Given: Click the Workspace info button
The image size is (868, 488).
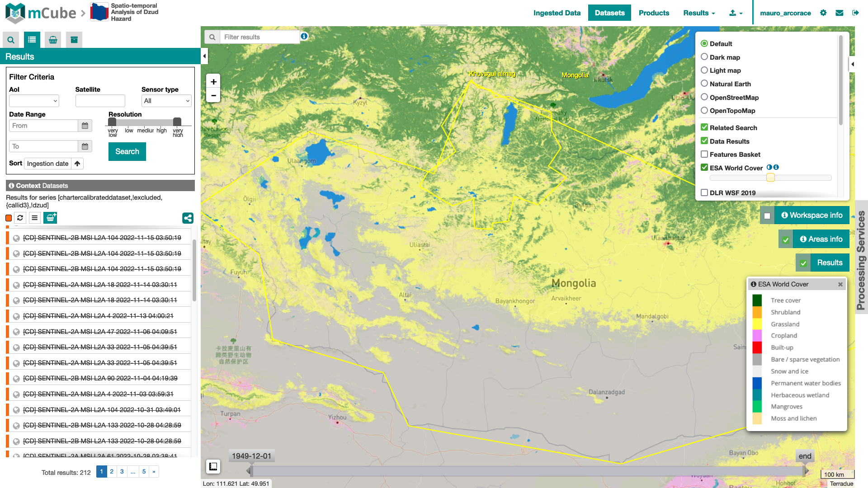Looking at the screenshot, I should point(811,216).
